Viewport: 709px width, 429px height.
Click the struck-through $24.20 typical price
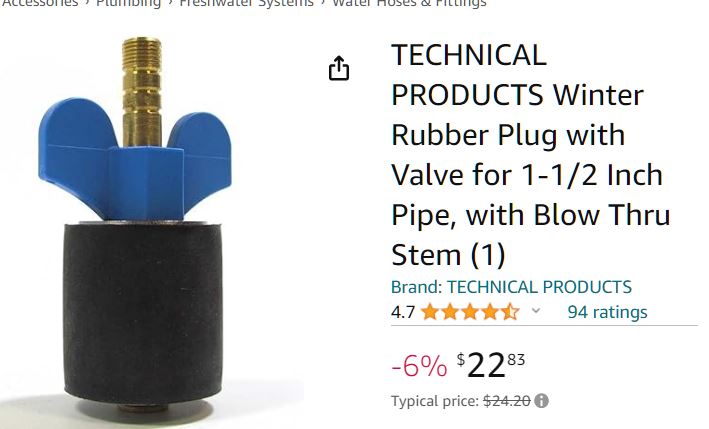click(506, 401)
